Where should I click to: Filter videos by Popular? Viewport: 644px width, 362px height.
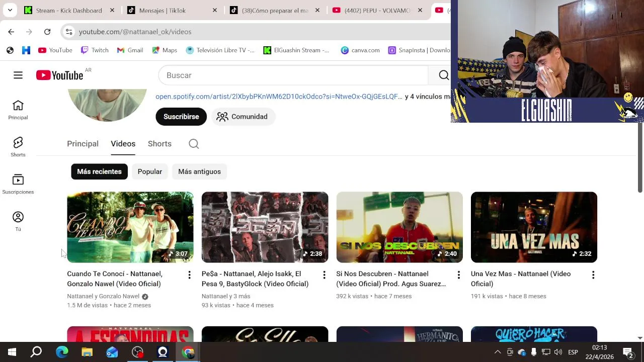(150, 171)
